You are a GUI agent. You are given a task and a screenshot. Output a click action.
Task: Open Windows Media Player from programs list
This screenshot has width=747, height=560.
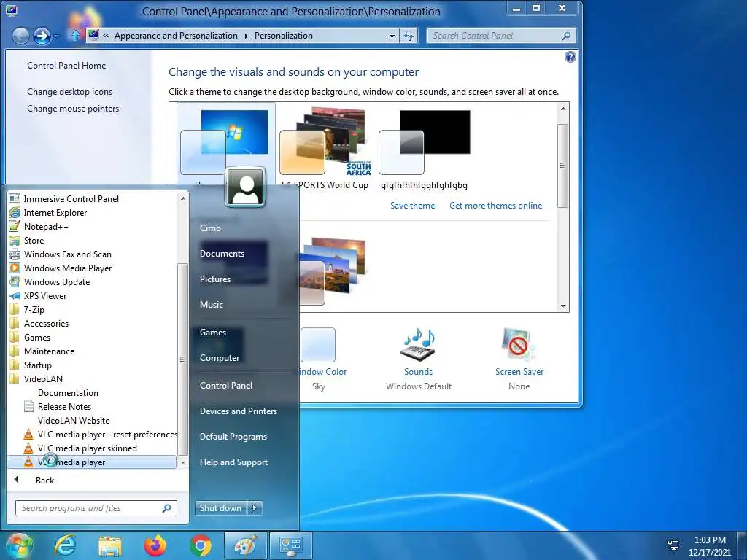coord(91,268)
